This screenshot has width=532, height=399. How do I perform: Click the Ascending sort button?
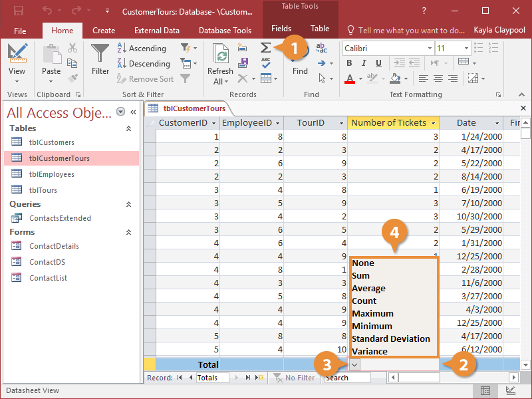click(141, 49)
